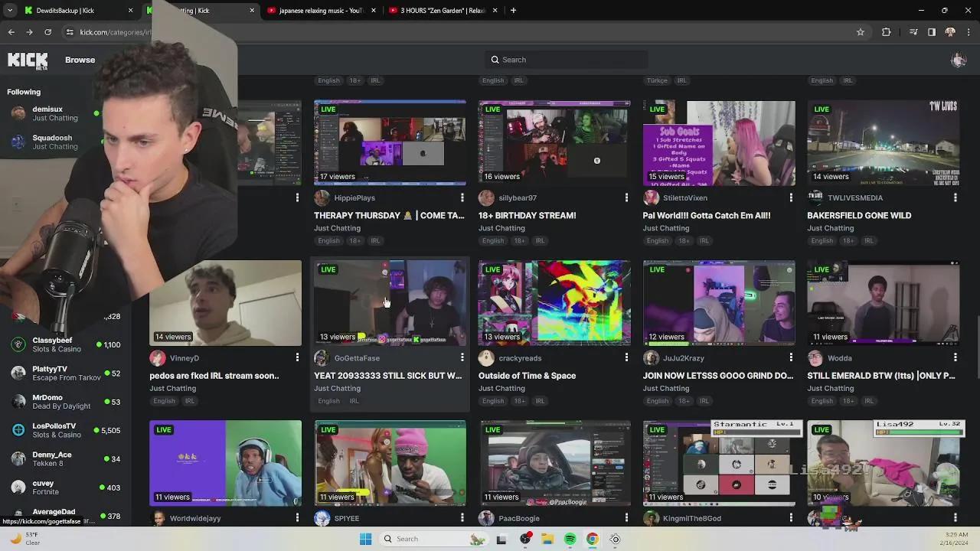This screenshot has height=551, width=980.
Task: Open the Chrome extensions puzzle icon
Action: click(x=887, y=32)
